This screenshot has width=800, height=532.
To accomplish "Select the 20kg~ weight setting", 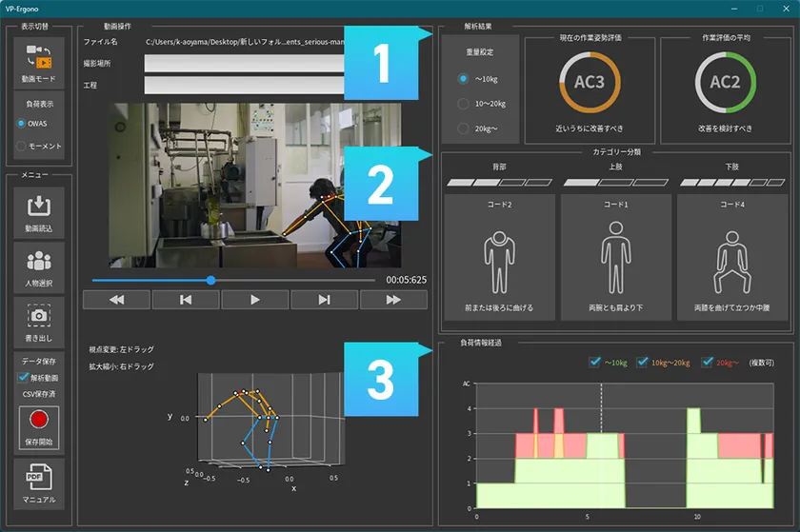I will pos(463,128).
